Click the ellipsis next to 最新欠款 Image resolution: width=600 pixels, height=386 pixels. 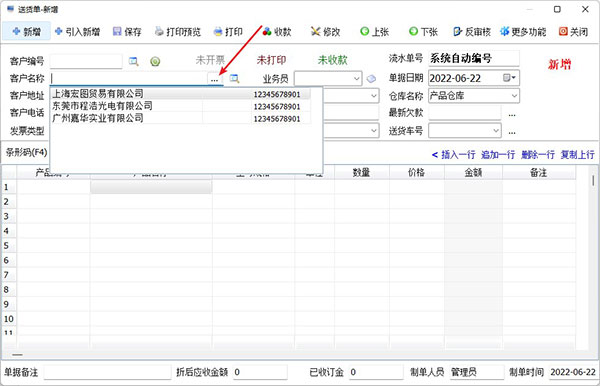tap(512, 114)
